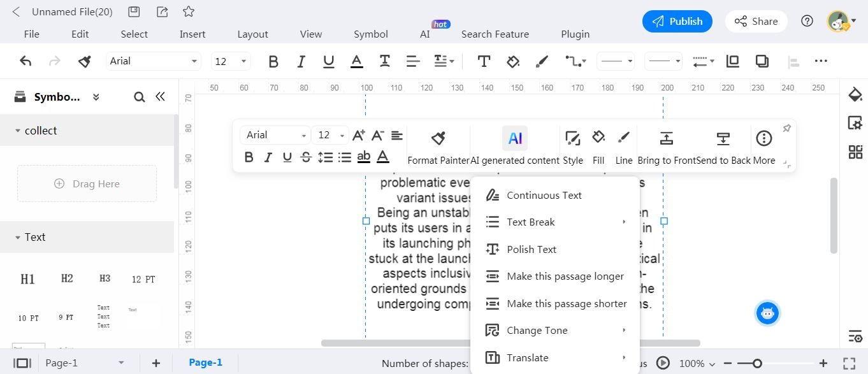Open line spacing in floating toolbar
This screenshot has height=374, width=868.
point(326,157)
